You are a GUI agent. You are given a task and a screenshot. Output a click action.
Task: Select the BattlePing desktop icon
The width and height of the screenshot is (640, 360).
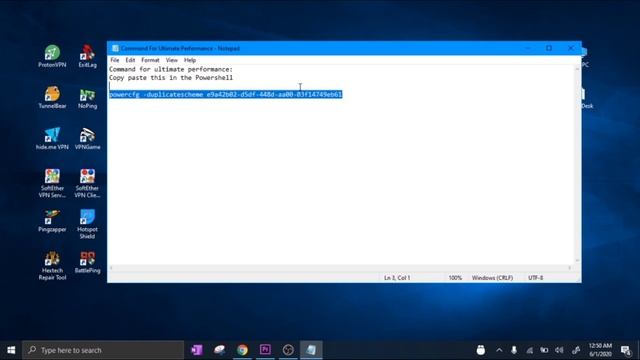click(87, 262)
